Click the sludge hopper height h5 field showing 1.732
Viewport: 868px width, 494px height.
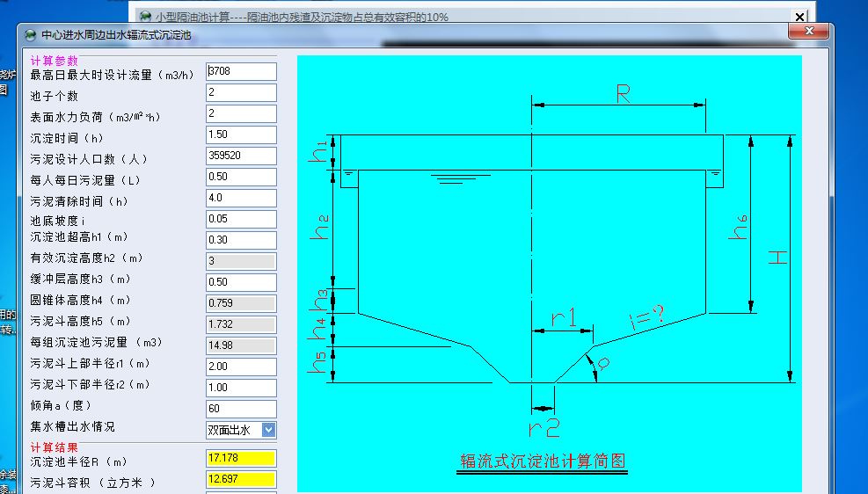(241, 324)
